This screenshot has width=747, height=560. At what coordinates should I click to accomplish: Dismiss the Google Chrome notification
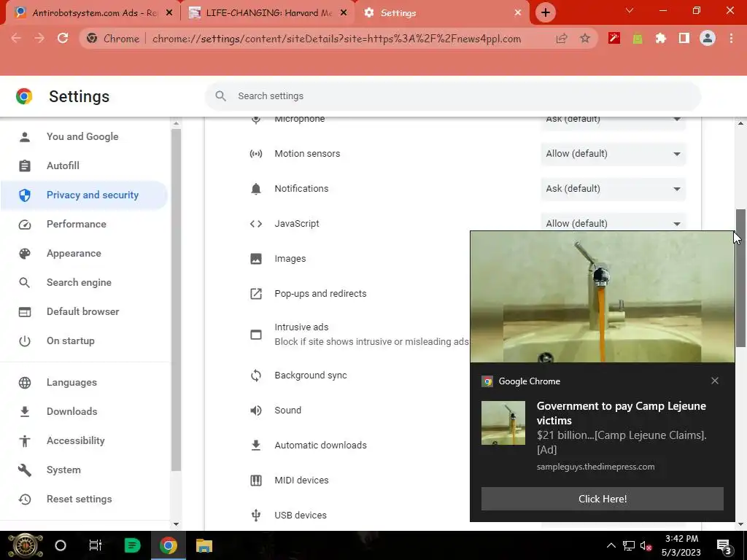pos(715,381)
